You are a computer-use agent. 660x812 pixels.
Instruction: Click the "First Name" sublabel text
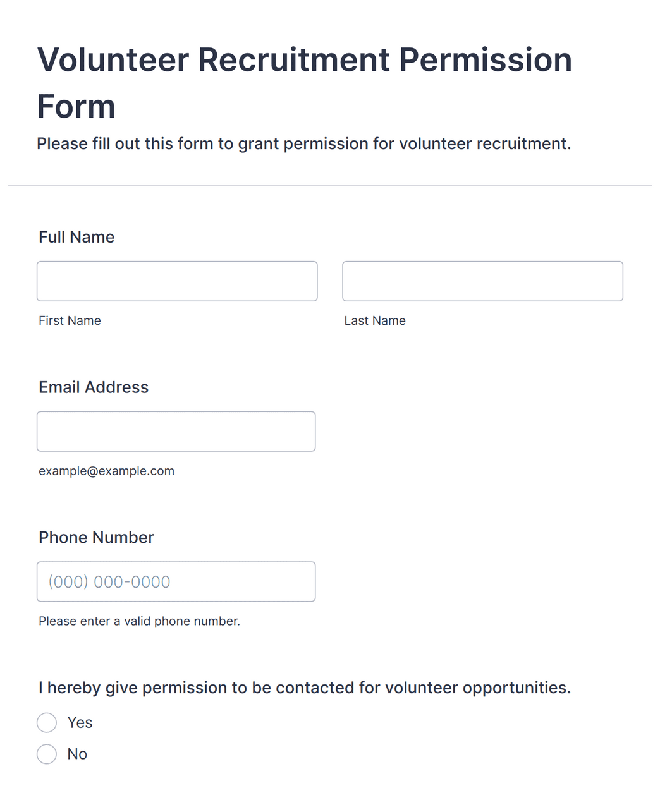tap(70, 320)
